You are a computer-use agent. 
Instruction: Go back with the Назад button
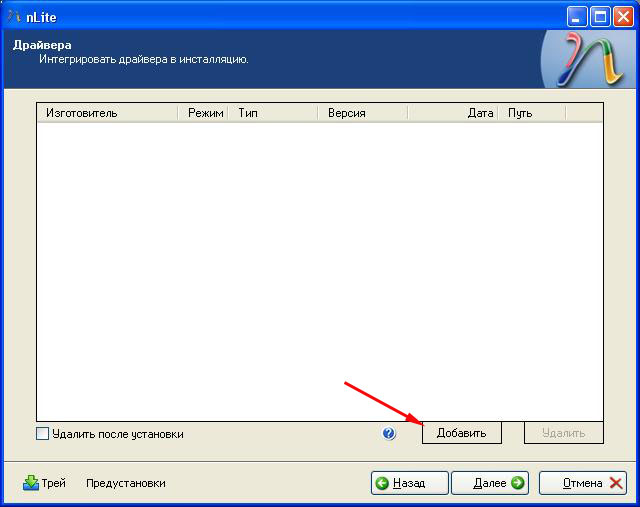pos(409,483)
